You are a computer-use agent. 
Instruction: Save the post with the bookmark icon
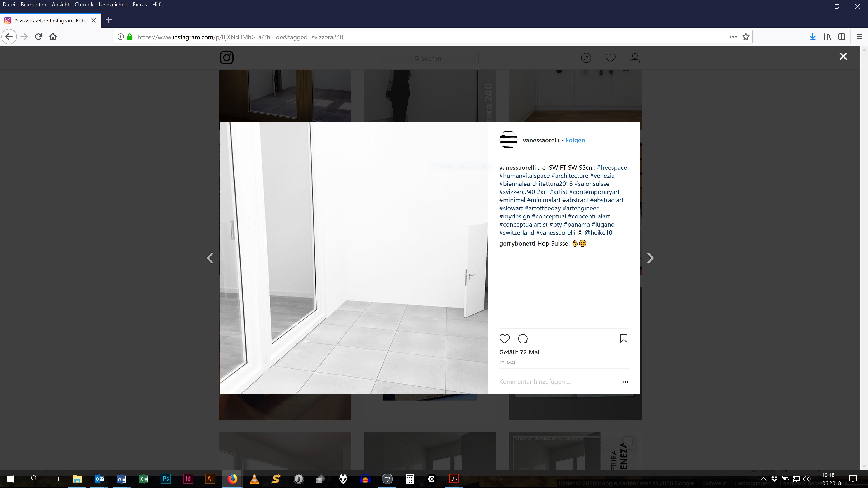pyautogui.click(x=624, y=338)
